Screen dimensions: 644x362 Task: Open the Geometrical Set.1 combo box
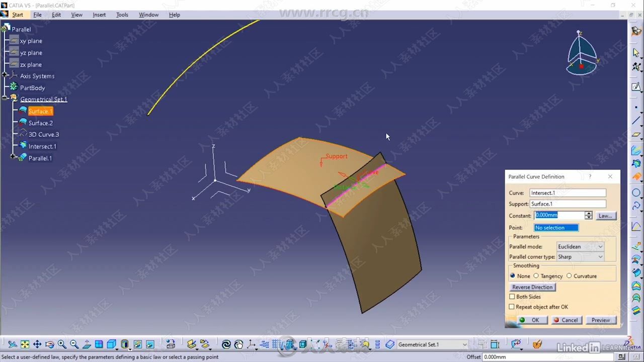[432, 344]
